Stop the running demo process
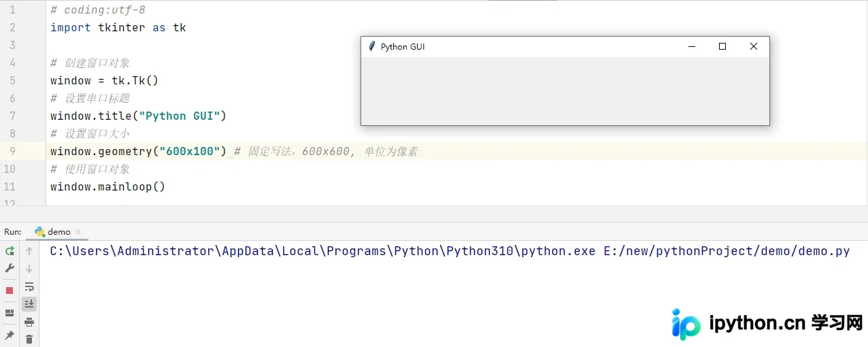Image resolution: width=868 pixels, height=347 pixels. pos(10,291)
